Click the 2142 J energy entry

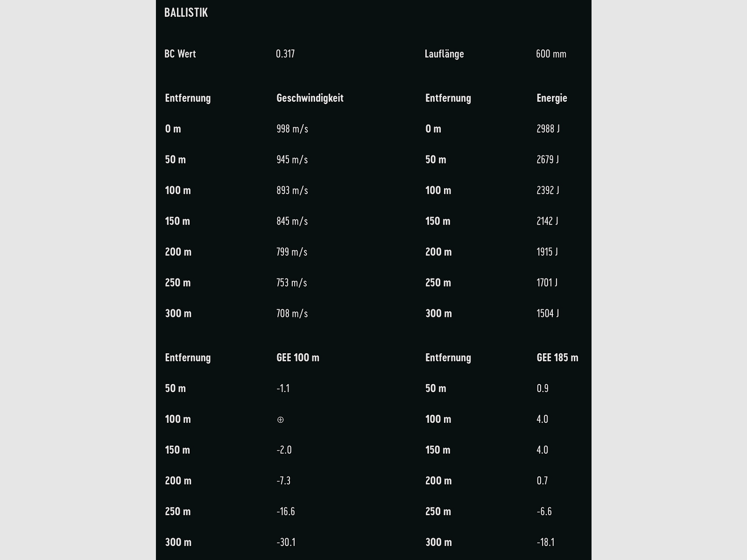pos(547,221)
